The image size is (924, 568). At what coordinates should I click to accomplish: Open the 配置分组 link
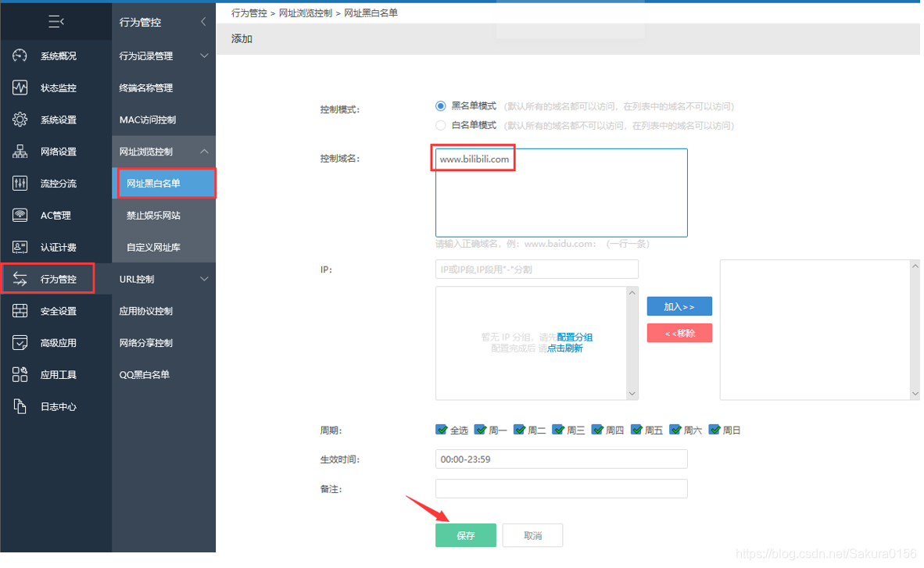point(575,337)
